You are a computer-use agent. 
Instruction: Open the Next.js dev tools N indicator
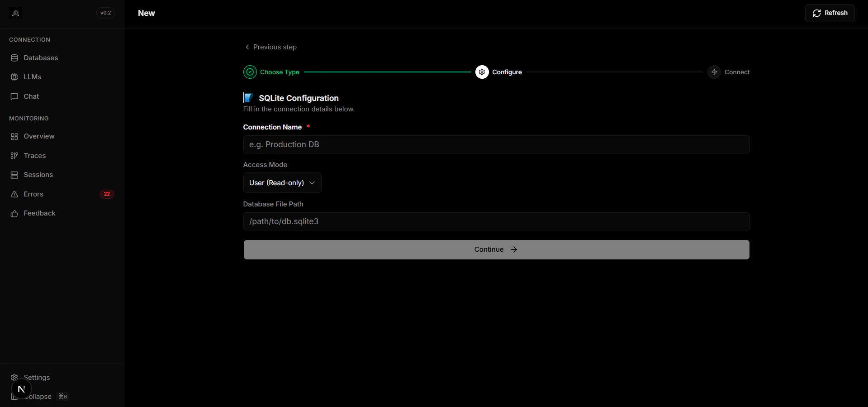(x=21, y=389)
